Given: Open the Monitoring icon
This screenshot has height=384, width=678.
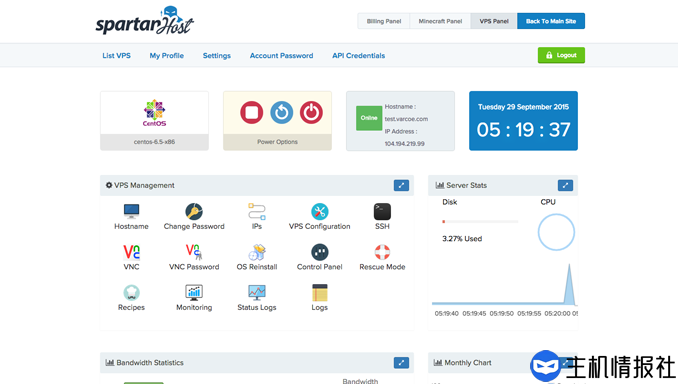Looking at the screenshot, I should [194, 293].
